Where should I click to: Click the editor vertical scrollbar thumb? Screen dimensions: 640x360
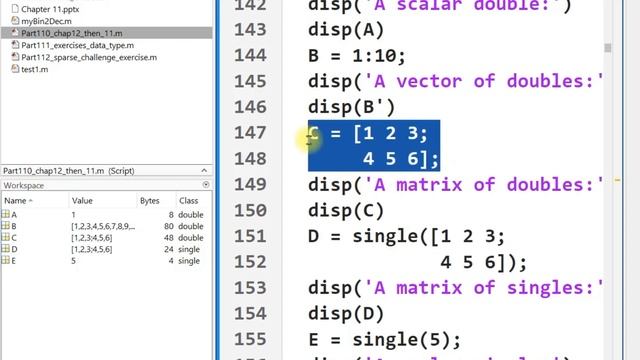click(608, 48)
